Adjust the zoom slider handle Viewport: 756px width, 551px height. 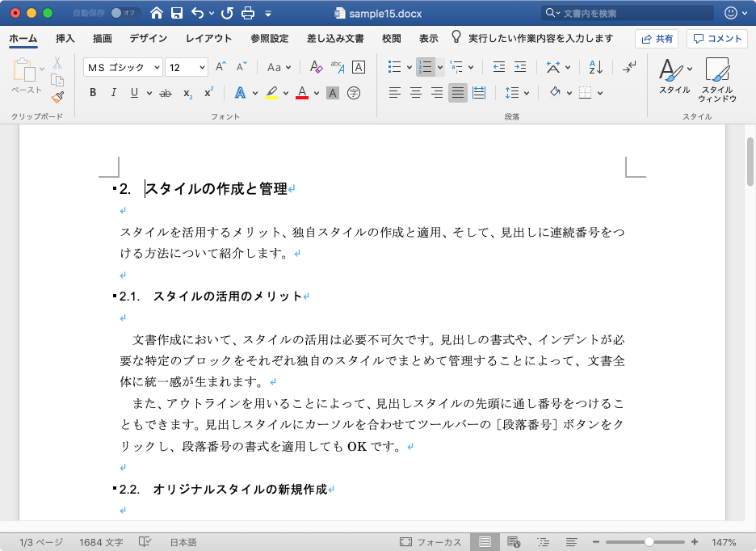pyautogui.click(x=649, y=542)
